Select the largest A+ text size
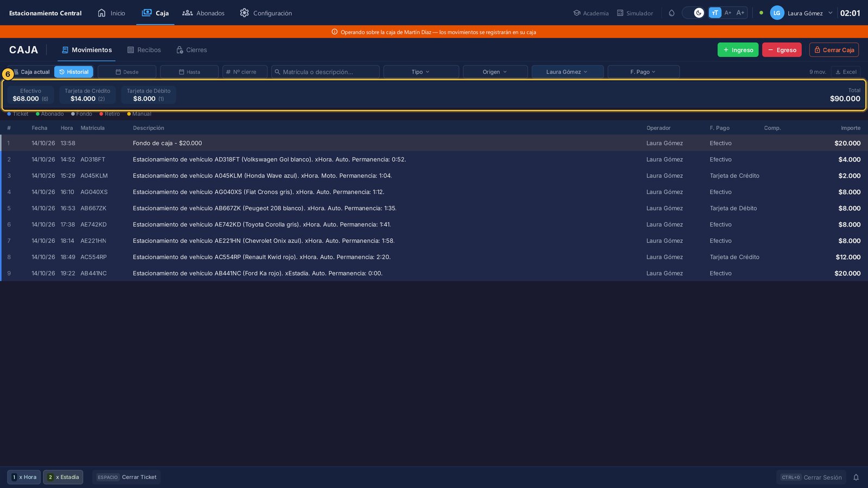Viewport: 868px width, 488px height. pyautogui.click(x=741, y=13)
